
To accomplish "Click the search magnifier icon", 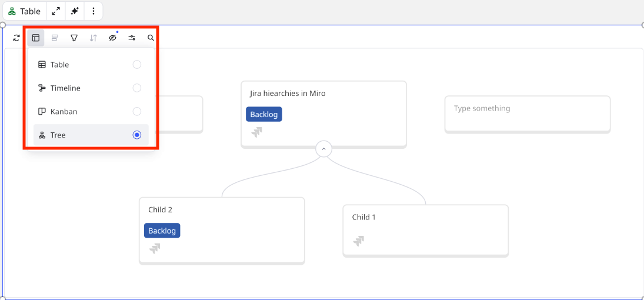I will [151, 38].
